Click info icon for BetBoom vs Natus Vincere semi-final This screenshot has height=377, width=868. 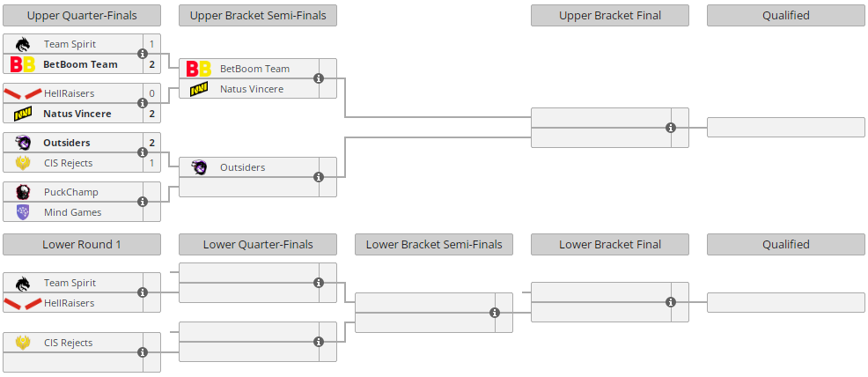pyautogui.click(x=319, y=78)
